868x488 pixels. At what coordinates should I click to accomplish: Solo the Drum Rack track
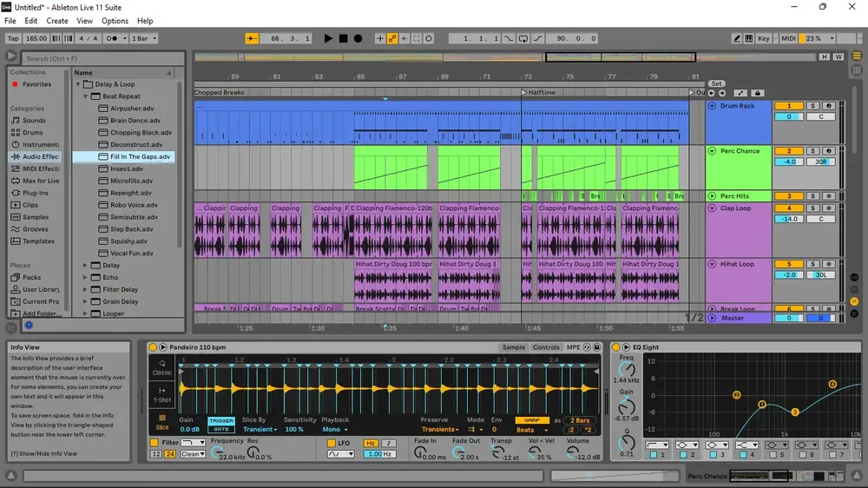(x=812, y=106)
